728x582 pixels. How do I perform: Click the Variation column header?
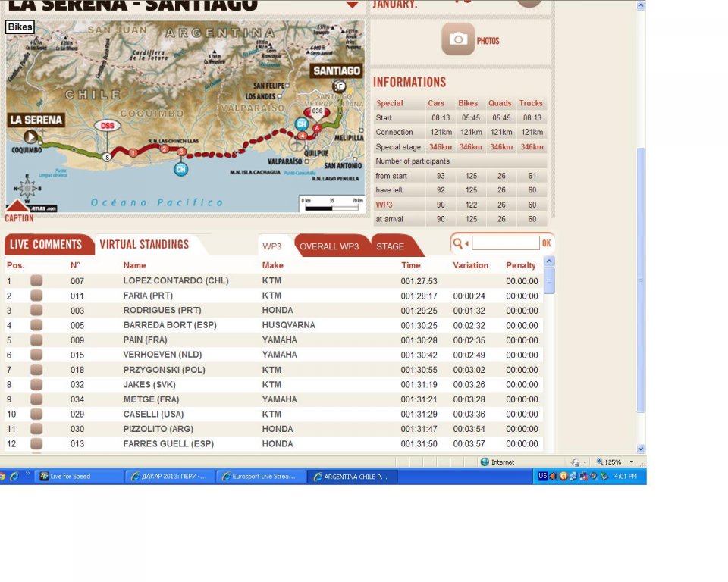[x=470, y=265]
